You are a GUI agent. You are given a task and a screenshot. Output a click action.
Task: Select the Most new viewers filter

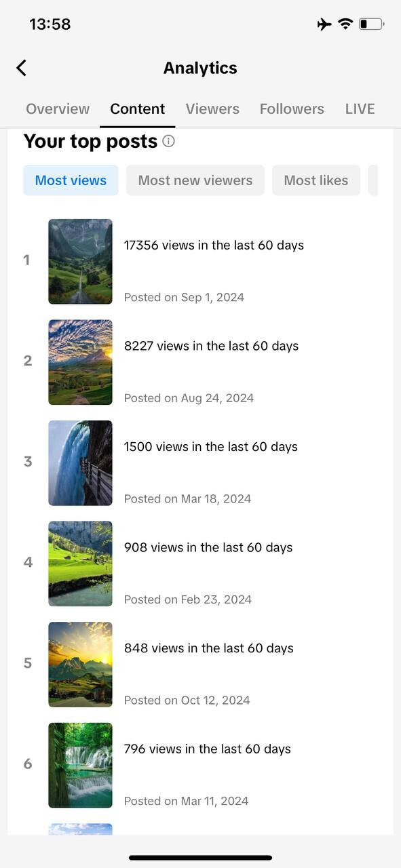[195, 180]
